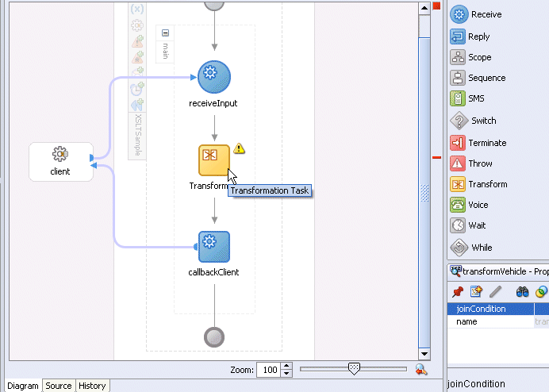Select the callbackClient invoke node
Screen dimensions: 549x392
214,247
